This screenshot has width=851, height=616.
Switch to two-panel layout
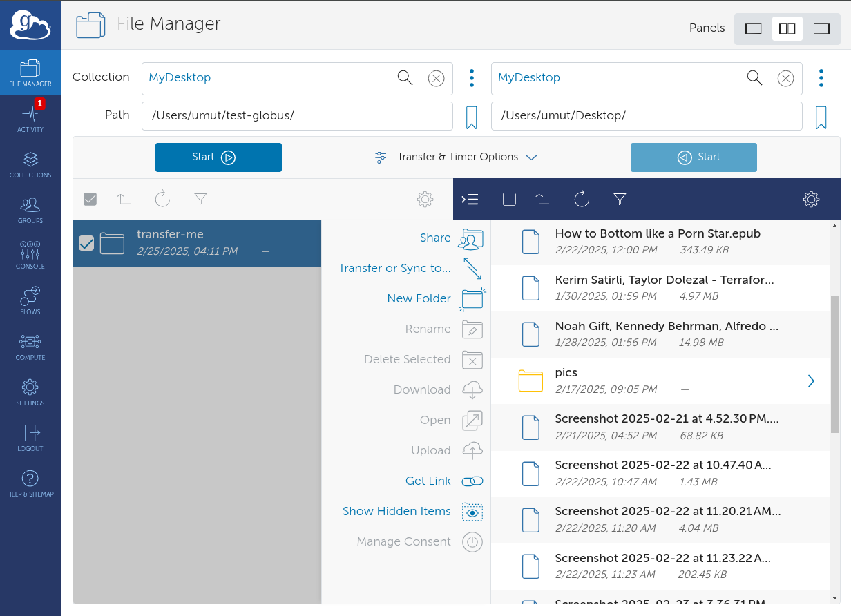click(x=787, y=28)
